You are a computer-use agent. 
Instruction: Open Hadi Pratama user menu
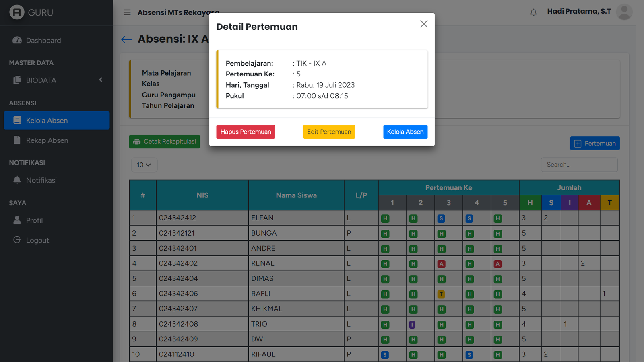click(x=579, y=12)
